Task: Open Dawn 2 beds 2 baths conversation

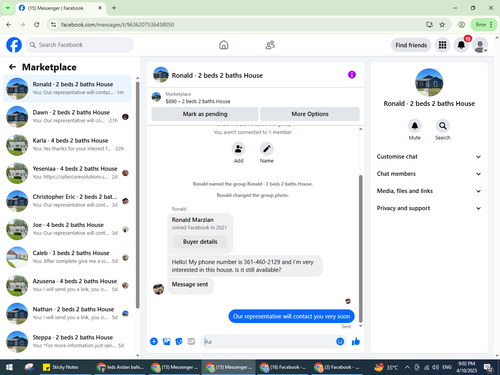Action: tap(67, 116)
